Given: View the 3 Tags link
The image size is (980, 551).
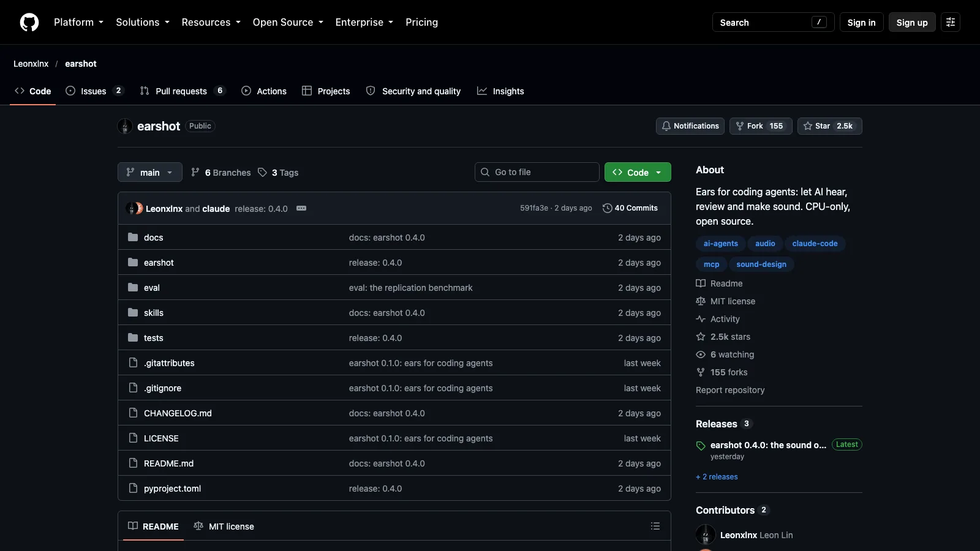Looking at the screenshot, I should pyautogui.click(x=278, y=173).
